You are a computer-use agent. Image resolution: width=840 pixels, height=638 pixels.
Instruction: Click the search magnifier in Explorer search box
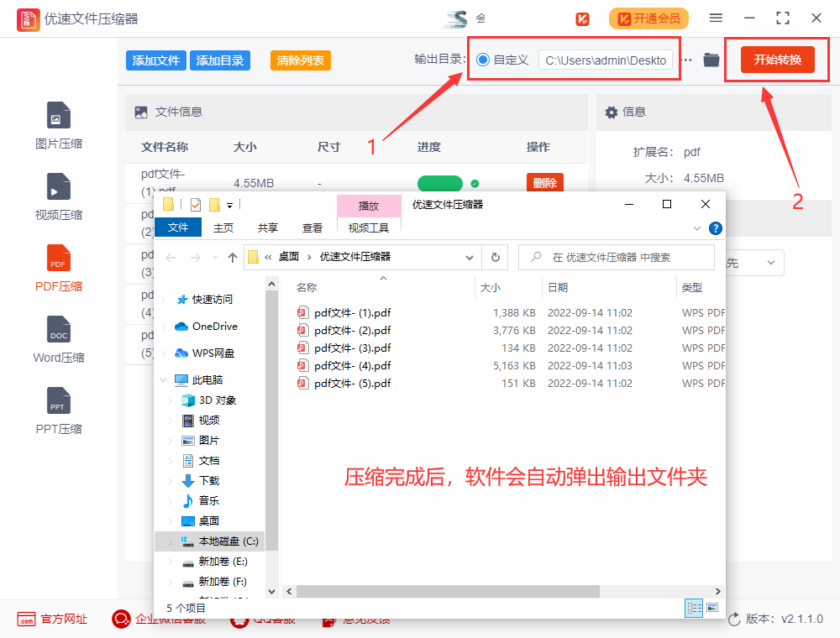click(x=536, y=258)
